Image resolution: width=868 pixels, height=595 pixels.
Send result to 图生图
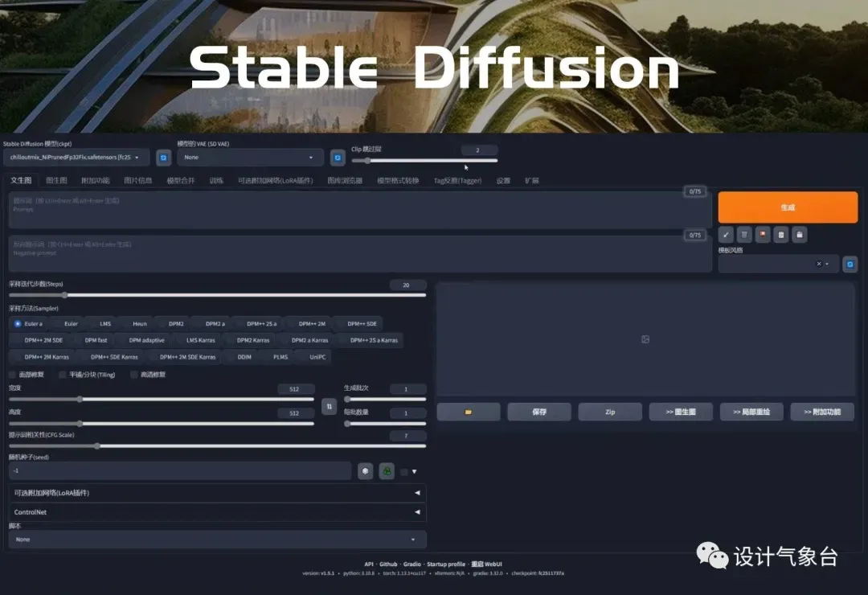tap(681, 412)
